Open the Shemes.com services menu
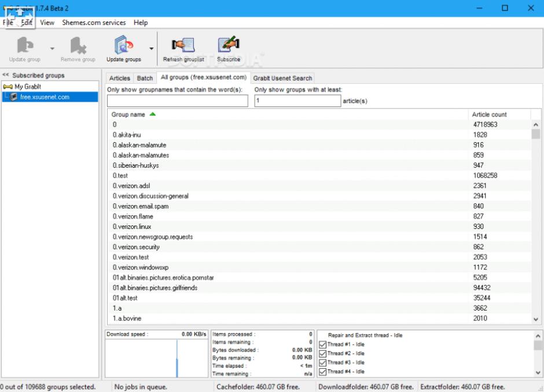The height and width of the screenshot is (392, 544). click(94, 23)
